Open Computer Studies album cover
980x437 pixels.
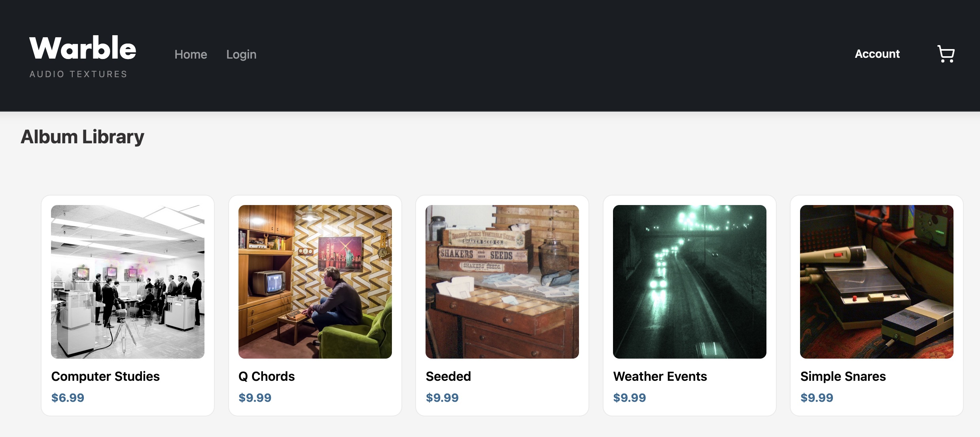click(x=128, y=281)
